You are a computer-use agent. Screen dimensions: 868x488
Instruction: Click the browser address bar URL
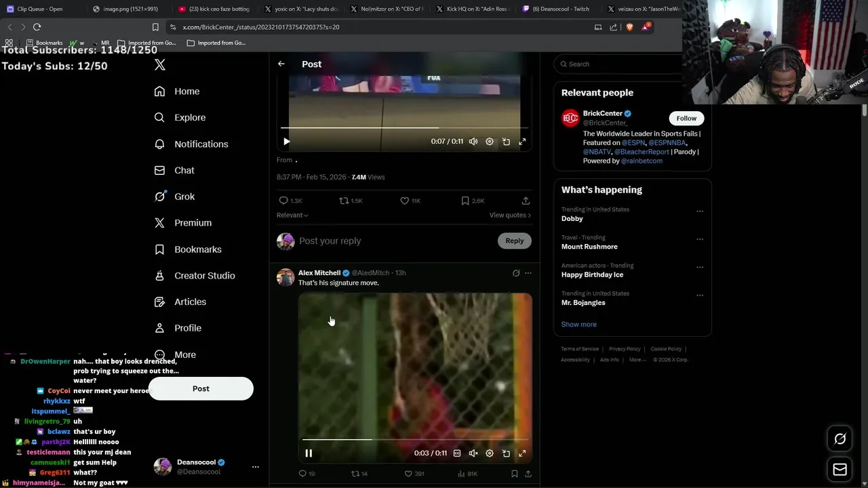(x=260, y=27)
